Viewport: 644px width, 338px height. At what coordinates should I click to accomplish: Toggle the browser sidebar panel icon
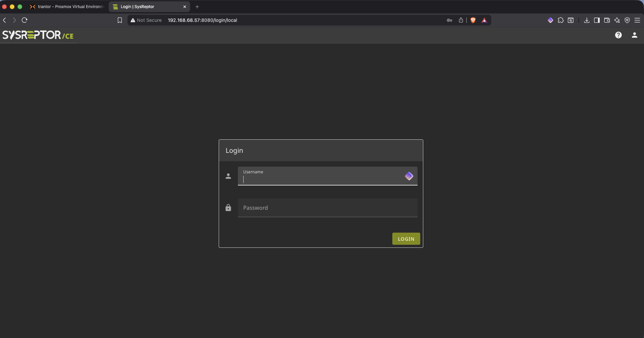click(597, 21)
